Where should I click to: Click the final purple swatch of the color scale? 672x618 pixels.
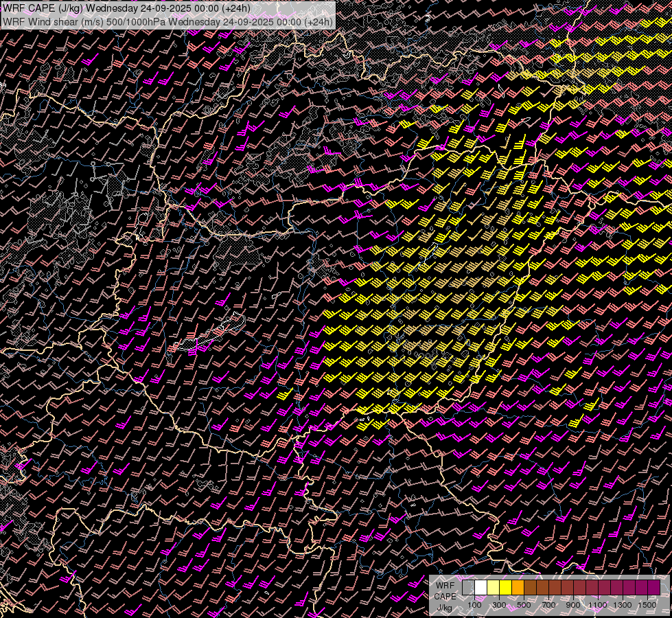point(653,588)
